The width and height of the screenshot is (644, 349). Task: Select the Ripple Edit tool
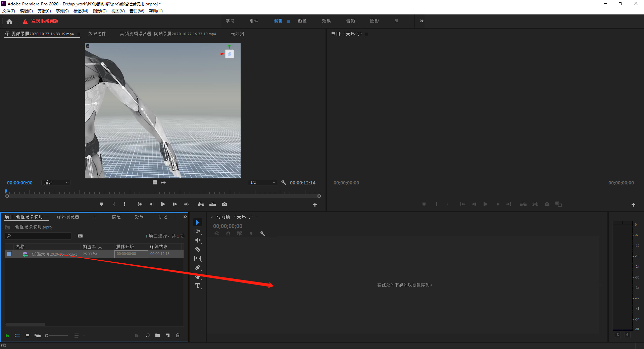(x=198, y=240)
